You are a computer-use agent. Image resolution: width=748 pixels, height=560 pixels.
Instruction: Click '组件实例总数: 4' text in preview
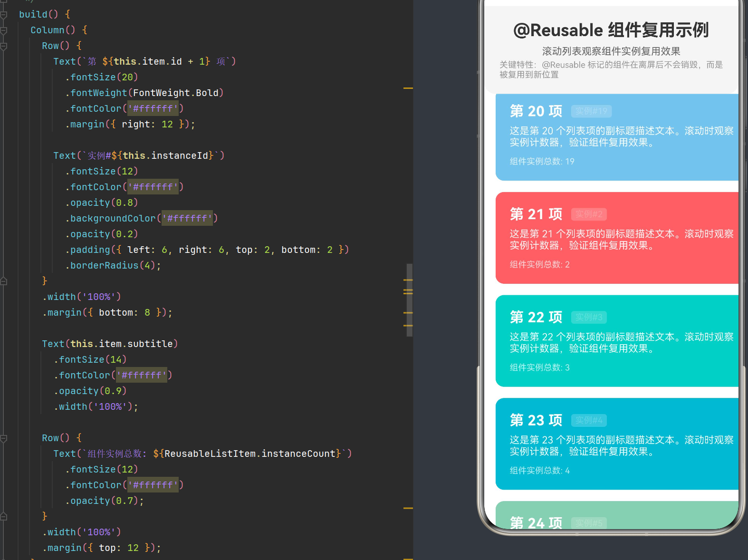540,471
